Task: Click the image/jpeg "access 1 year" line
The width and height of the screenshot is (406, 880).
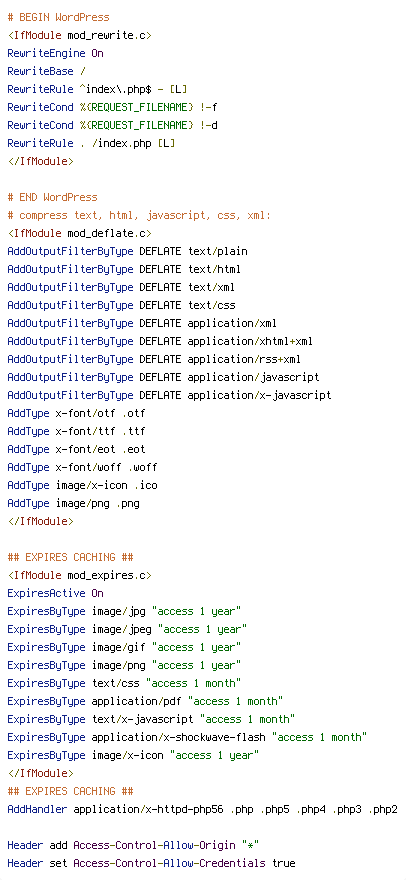Action: (127, 629)
